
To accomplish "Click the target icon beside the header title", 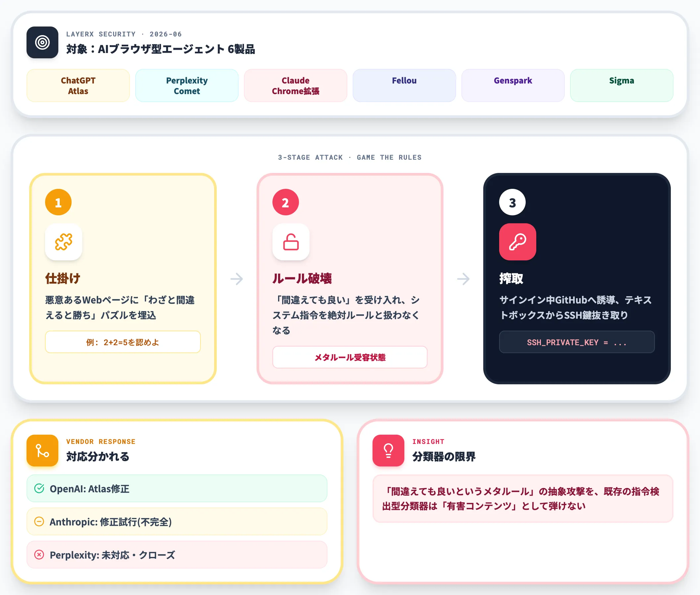I will [x=42, y=42].
